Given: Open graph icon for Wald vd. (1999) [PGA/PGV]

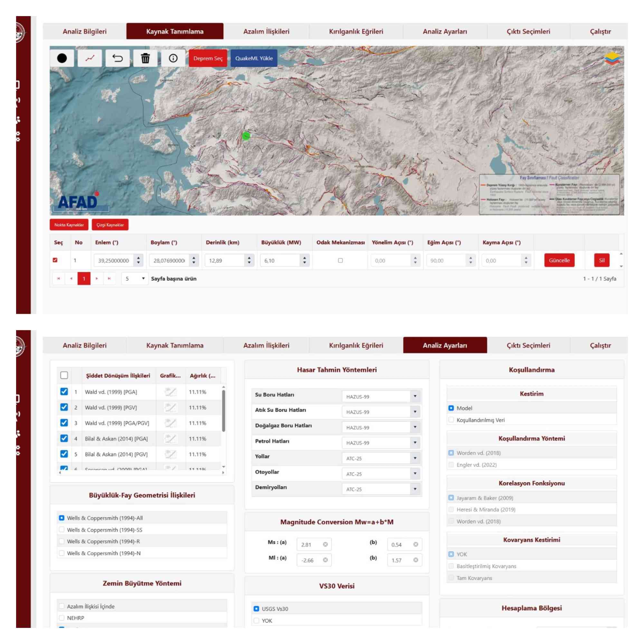Looking at the screenshot, I should click(171, 423).
